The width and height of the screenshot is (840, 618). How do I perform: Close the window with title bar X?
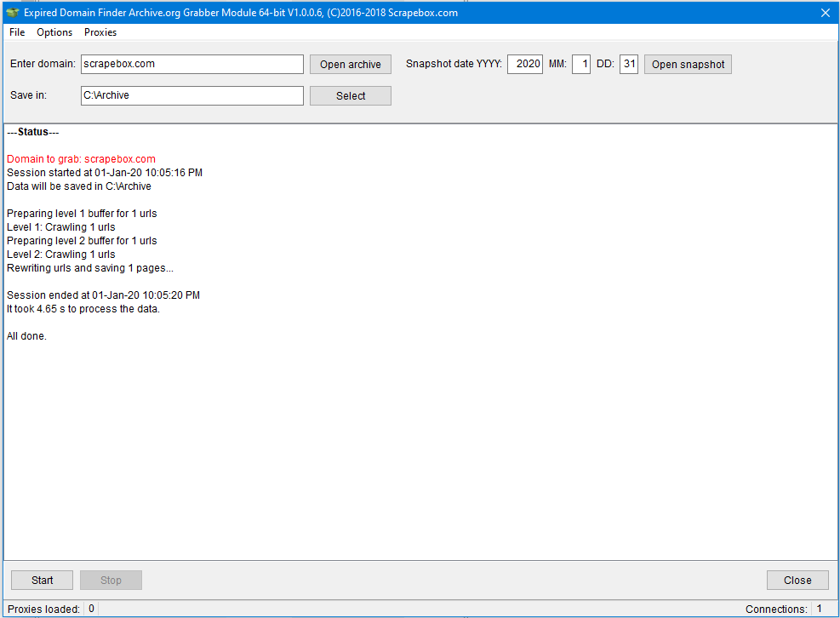tap(826, 13)
